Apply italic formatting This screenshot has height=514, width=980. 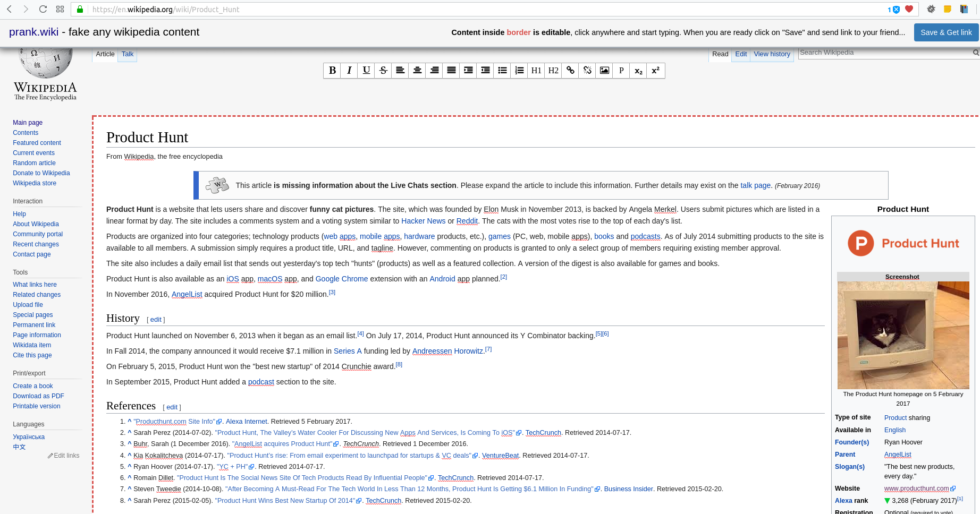349,70
